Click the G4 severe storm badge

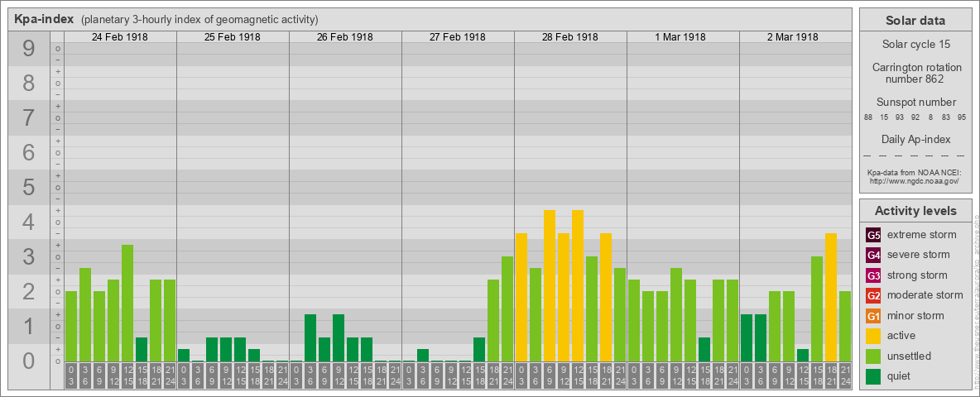point(873,256)
